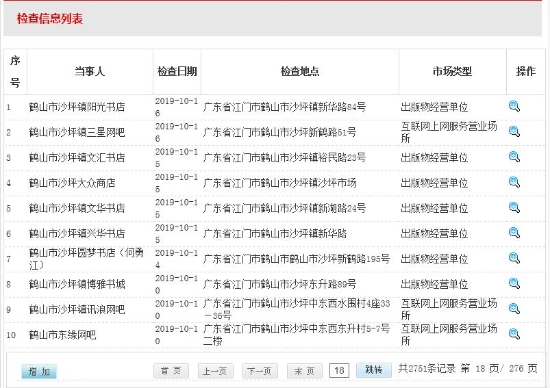Click the 检查地点 column header
The height and width of the screenshot is (388, 550).
[x=300, y=72]
